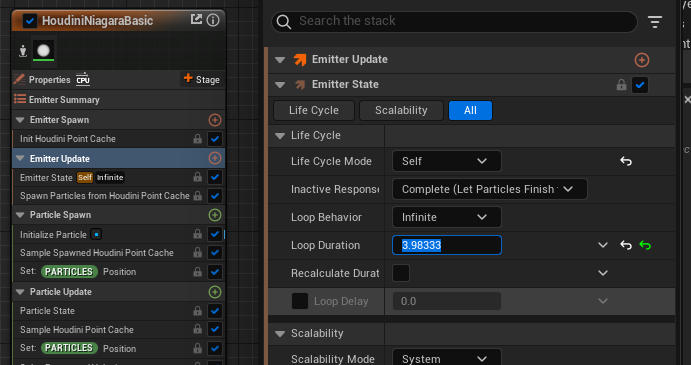This screenshot has width=691, height=365.
Task: Switch to the Life Cycle filter tab
Action: tap(314, 110)
